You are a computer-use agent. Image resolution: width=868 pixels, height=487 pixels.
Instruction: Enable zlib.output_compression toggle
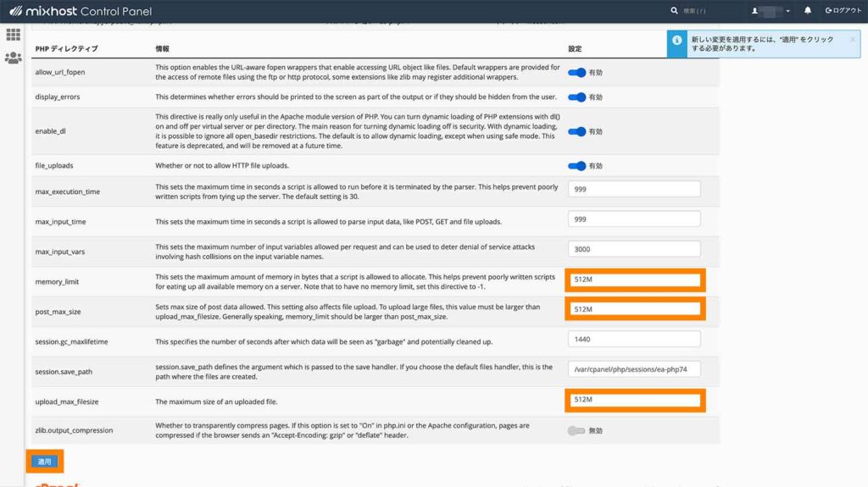pos(576,430)
